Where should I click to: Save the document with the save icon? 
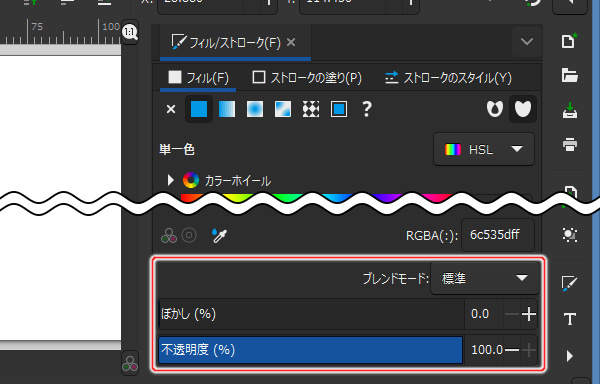569,110
